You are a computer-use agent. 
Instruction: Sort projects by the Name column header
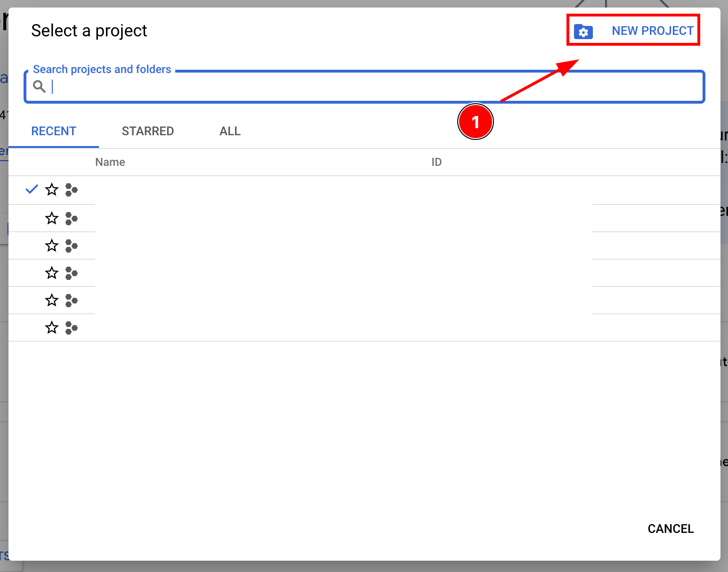pos(110,162)
